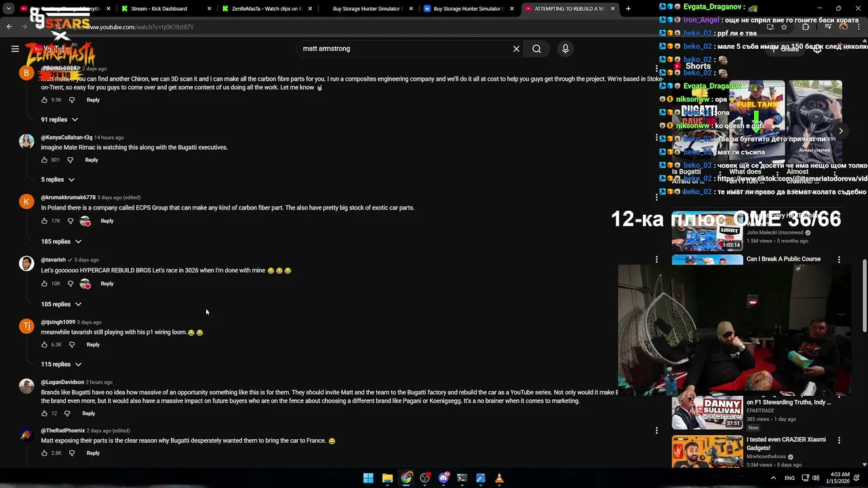Image resolution: width=868 pixels, height=488 pixels.
Task: Open a new browser tab
Action: 628,9
